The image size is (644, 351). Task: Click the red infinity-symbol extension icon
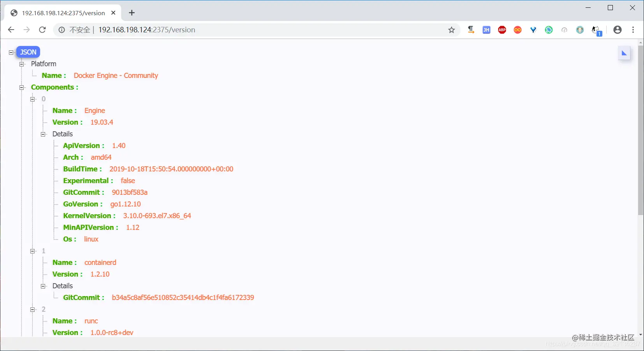(517, 30)
